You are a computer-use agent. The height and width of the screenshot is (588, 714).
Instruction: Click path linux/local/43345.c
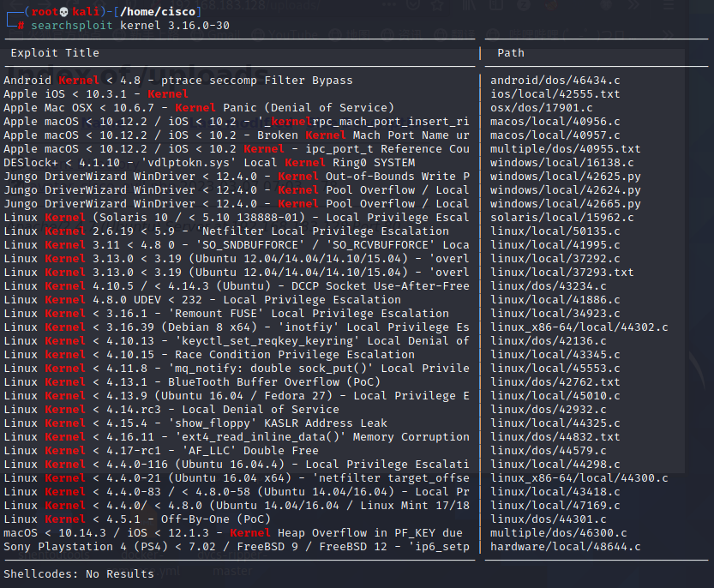coord(555,354)
